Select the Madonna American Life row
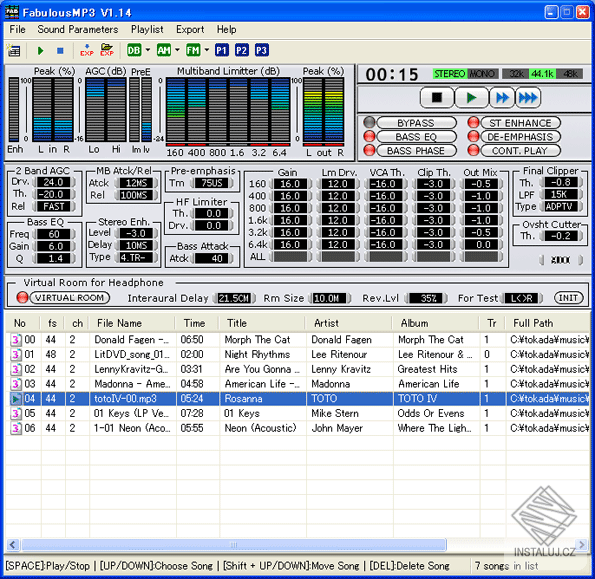This screenshot has height=579, width=595. click(x=298, y=384)
